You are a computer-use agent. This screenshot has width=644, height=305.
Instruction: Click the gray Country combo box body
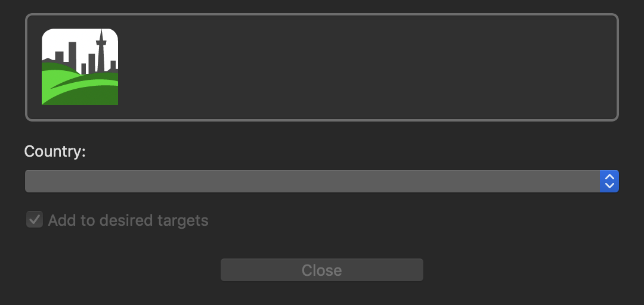pyautogui.click(x=312, y=181)
